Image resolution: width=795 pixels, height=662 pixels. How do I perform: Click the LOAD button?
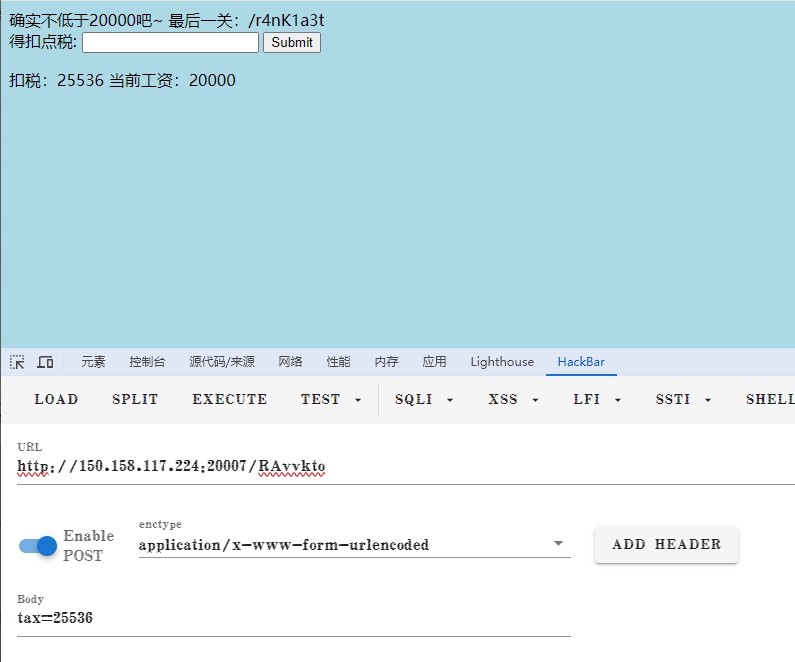(x=56, y=399)
